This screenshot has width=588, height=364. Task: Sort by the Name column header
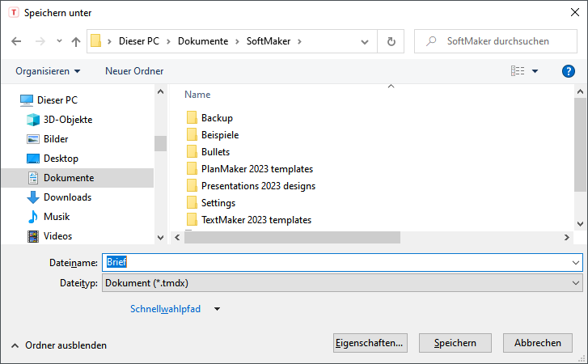pyautogui.click(x=197, y=95)
